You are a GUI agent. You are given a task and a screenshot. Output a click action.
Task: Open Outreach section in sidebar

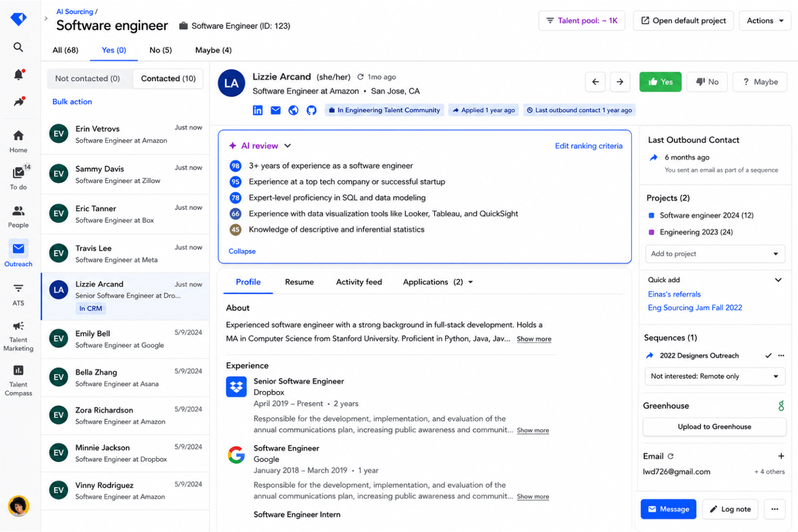click(x=18, y=254)
